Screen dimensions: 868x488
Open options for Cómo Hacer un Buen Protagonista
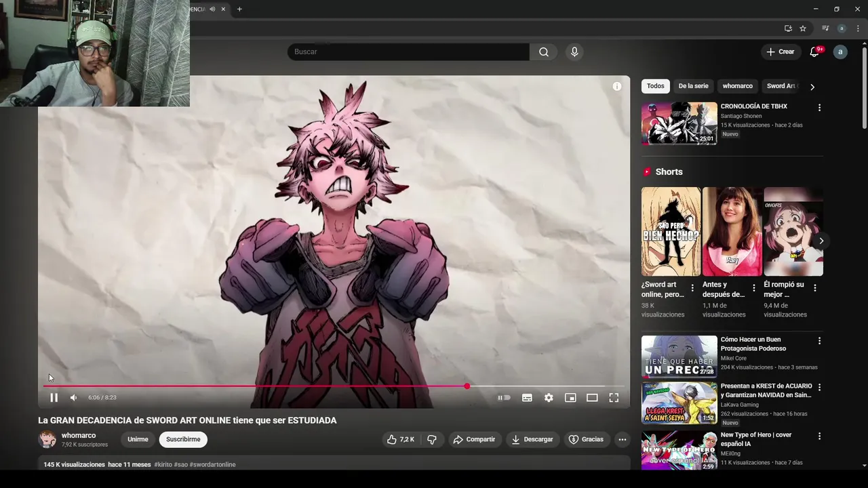(819, 341)
